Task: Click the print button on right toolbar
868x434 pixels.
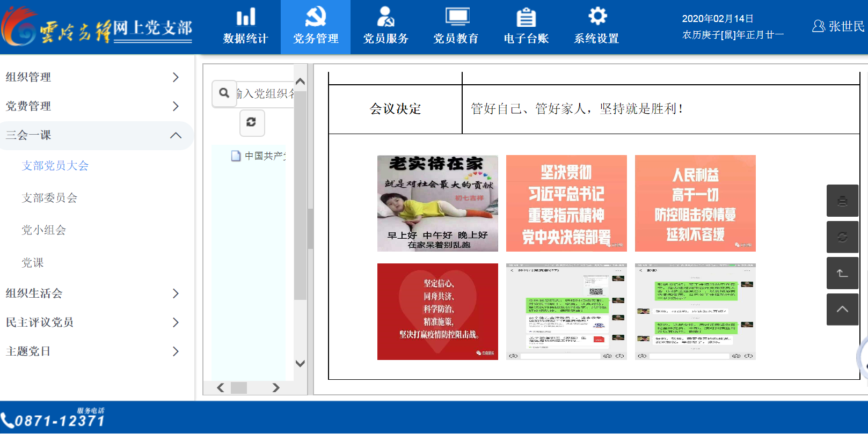Action: (842, 201)
